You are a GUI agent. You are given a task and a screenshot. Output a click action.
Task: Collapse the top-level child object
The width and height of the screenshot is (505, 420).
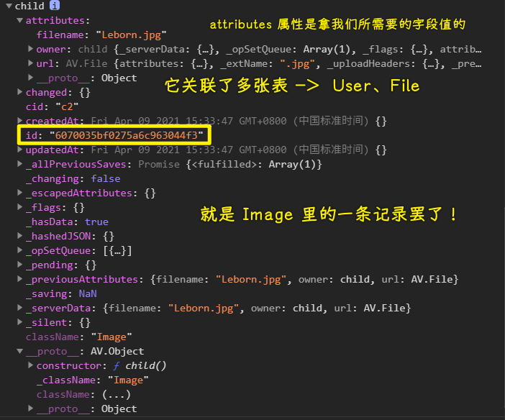(x=9, y=6)
